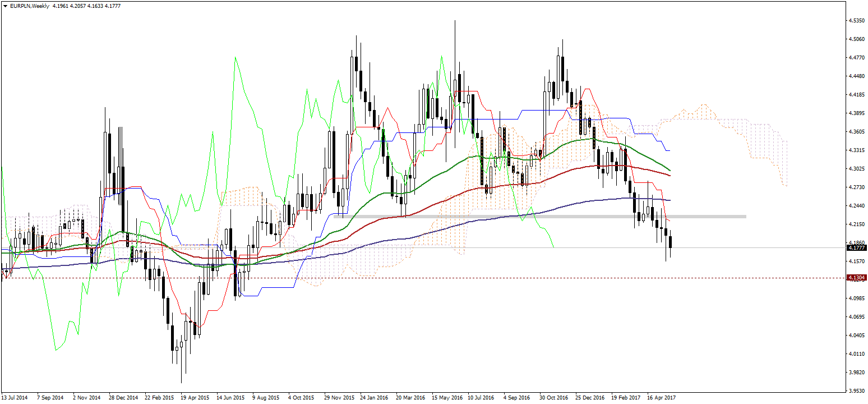The image size is (868, 404).
Task: Click the 4.2440 price axis label
Action: 856,206
